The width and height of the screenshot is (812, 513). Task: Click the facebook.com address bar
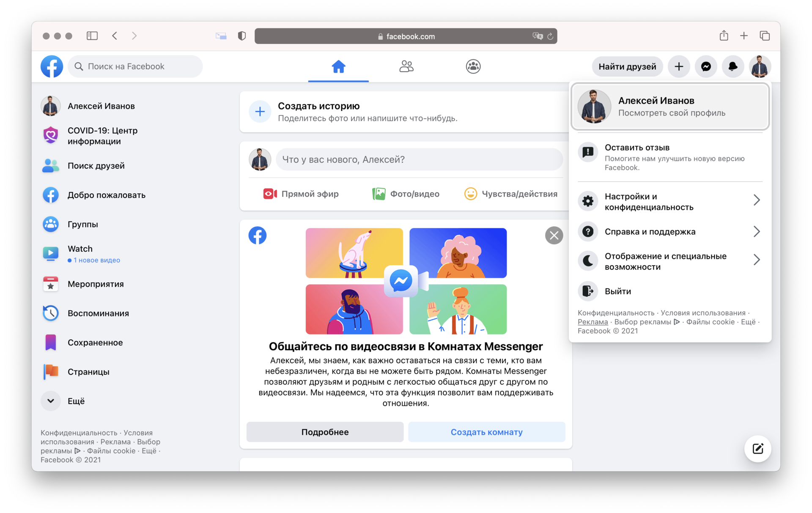point(406,36)
